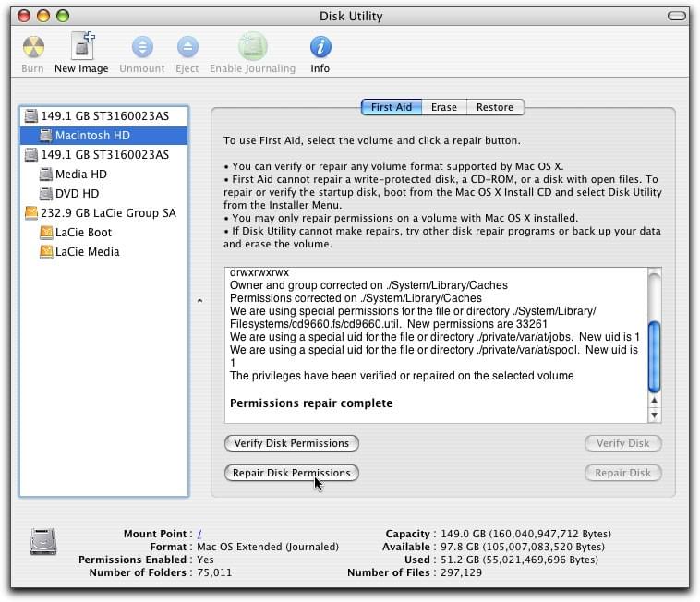Click the Eject toolbar icon
Screen dimensions: 700x602
click(x=187, y=47)
